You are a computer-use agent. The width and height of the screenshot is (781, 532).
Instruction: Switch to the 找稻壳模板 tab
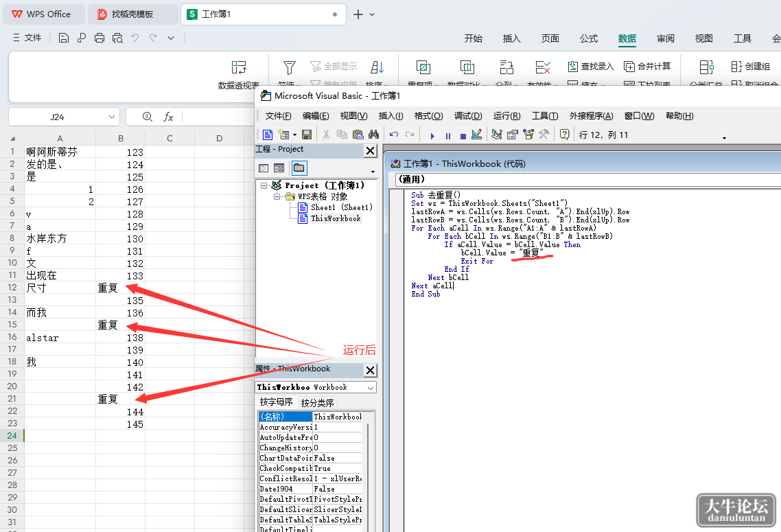tap(132, 14)
